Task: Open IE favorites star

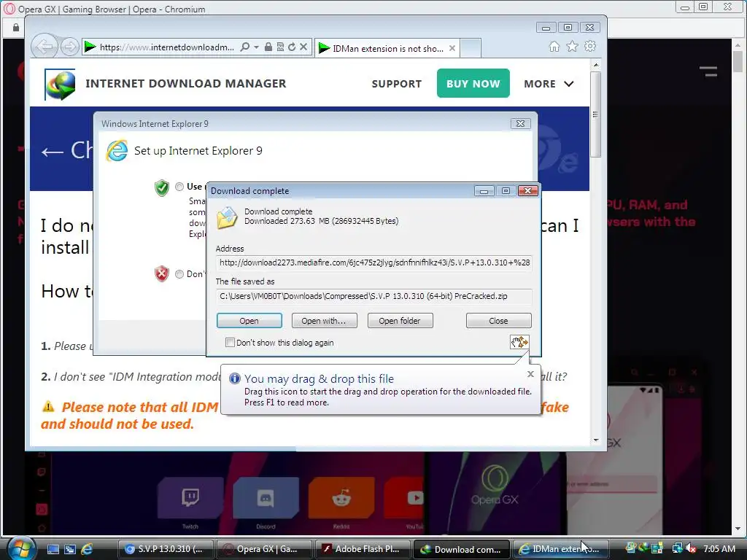Action: coord(572,46)
